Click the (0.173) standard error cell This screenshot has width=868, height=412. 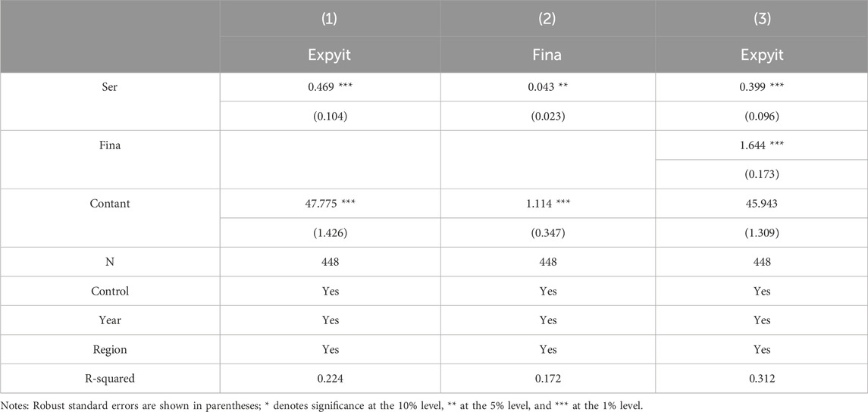coord(762,175)
